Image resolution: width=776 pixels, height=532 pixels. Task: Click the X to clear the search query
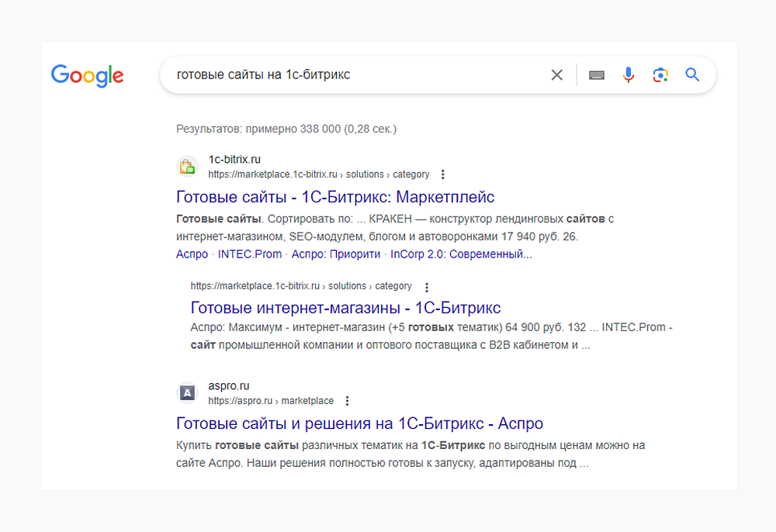tap(556, 74)
